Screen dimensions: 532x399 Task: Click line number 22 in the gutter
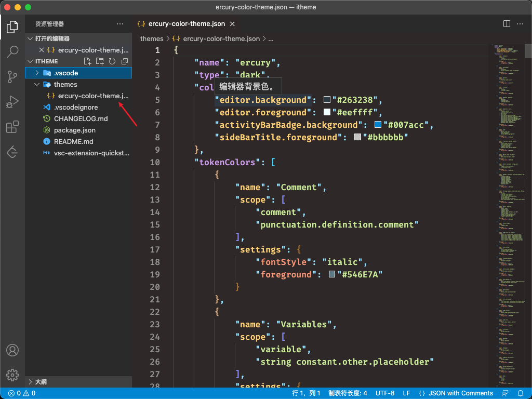(x=155, y=312)
